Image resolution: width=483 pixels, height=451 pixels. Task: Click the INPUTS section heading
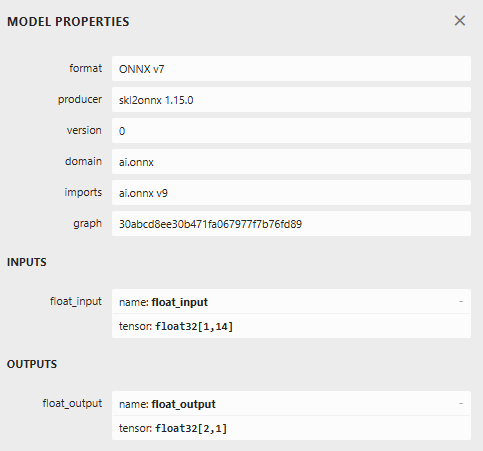27,262
